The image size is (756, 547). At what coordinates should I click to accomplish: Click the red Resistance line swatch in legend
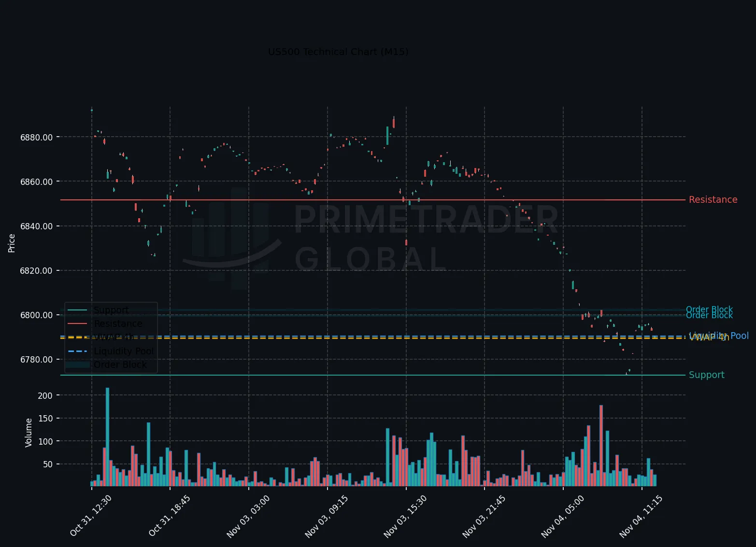(77, 323)
